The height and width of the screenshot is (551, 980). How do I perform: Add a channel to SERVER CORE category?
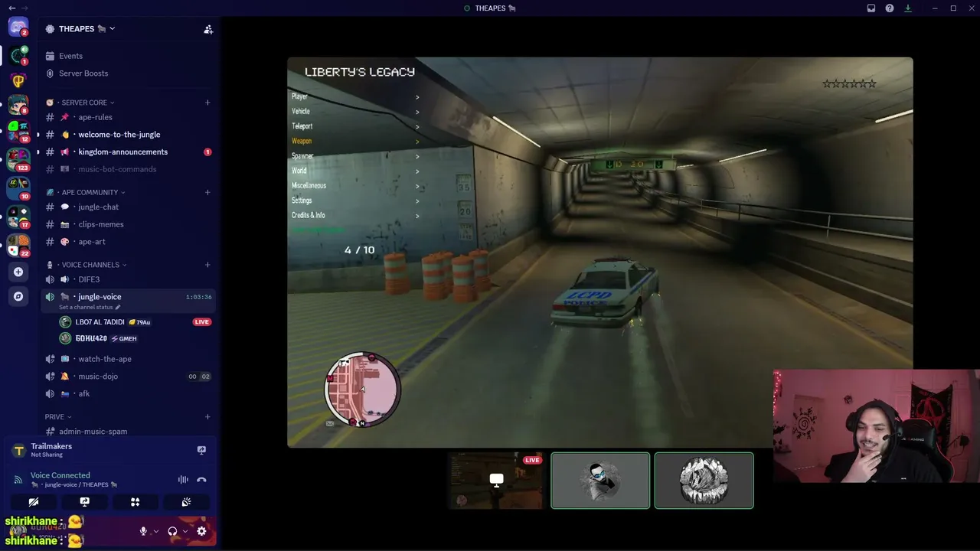pos(207,103)
